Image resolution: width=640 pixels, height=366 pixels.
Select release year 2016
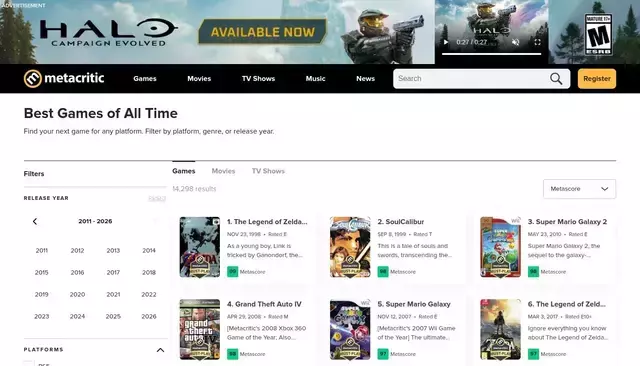[77, 273]
